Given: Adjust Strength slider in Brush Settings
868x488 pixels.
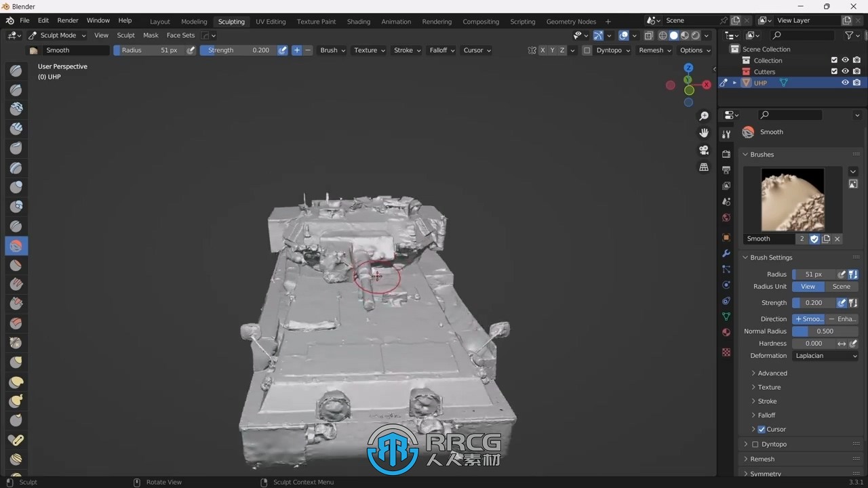Looking at the screenshot, I should coord(814,303).
